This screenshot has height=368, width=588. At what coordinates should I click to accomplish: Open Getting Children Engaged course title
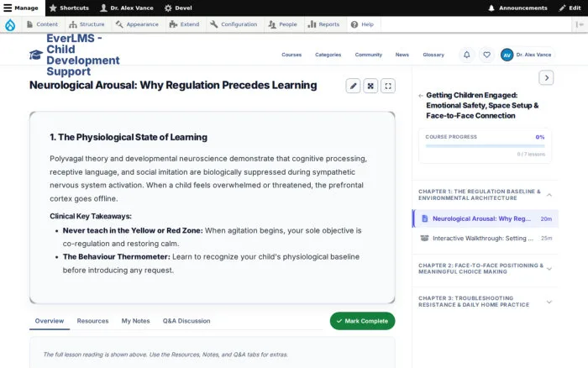tap(482, 105)
